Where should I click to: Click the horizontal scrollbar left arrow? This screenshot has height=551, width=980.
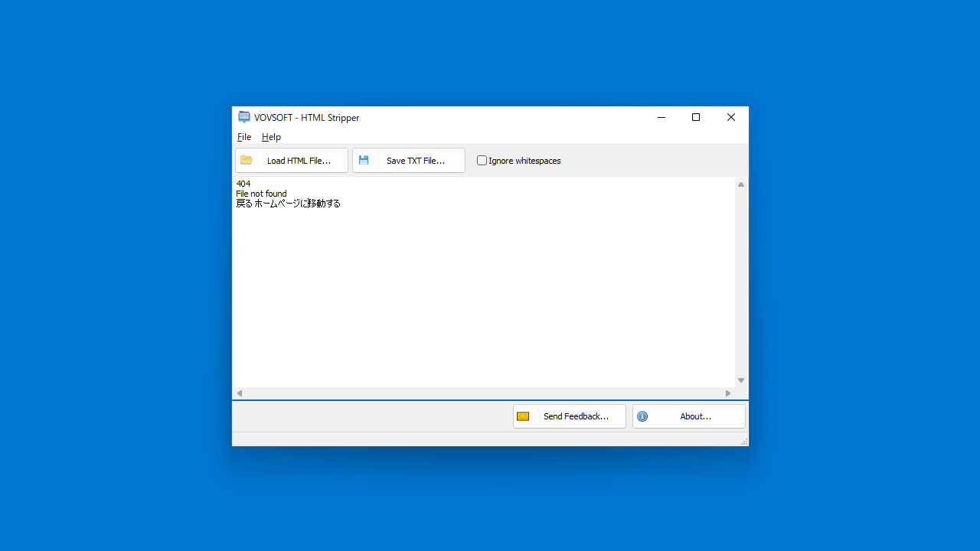(239, 393)
